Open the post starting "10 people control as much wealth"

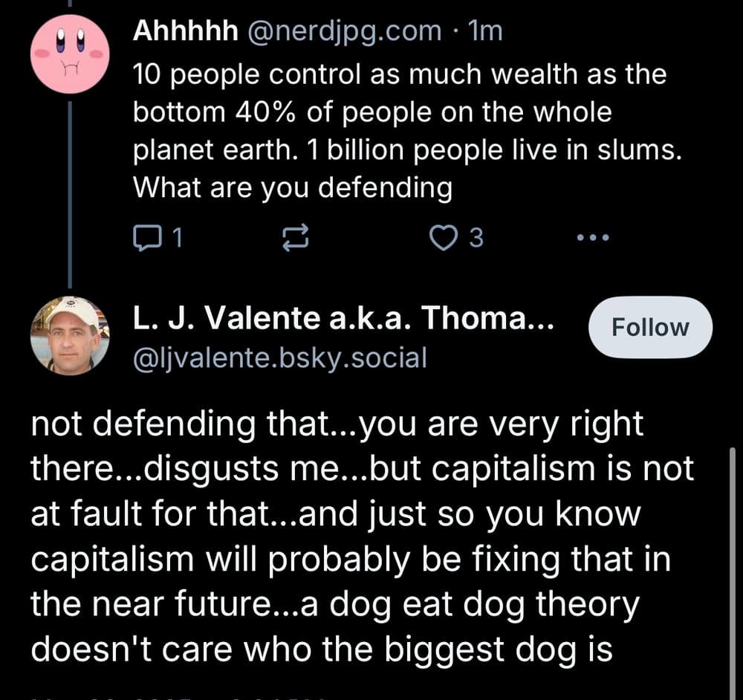[x=407, y=131]
